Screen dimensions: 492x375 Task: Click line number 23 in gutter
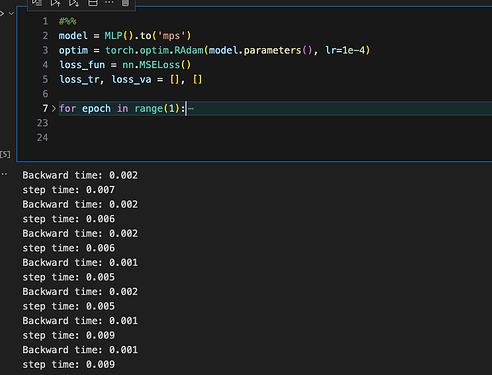point(42,123)
